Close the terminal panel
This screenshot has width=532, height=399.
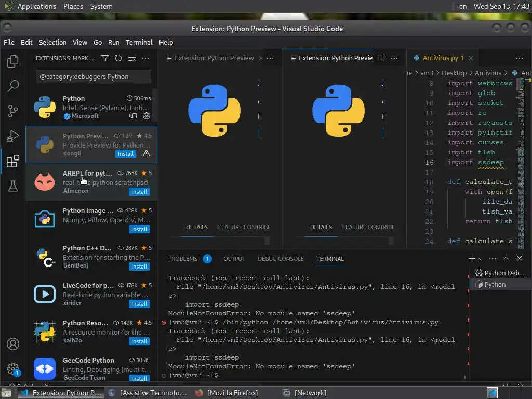tap(520, 259)
